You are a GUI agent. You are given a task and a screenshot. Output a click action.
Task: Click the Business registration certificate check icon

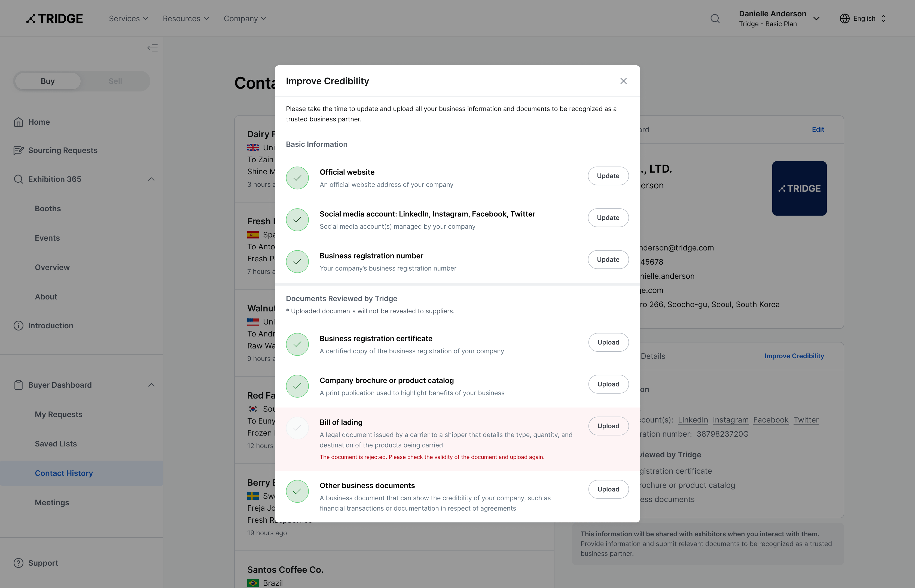(297, 344)
